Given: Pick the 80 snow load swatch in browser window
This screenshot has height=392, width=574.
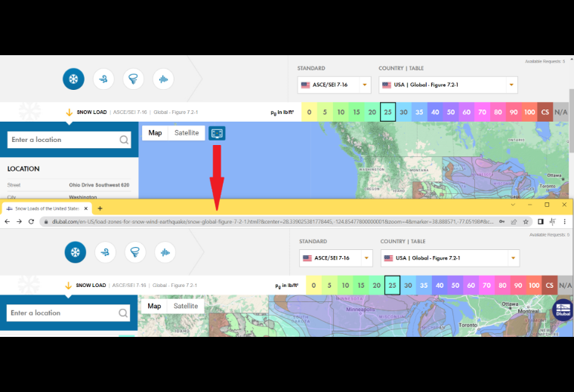Looking at the screenshot, I should [x=502, y=285].
